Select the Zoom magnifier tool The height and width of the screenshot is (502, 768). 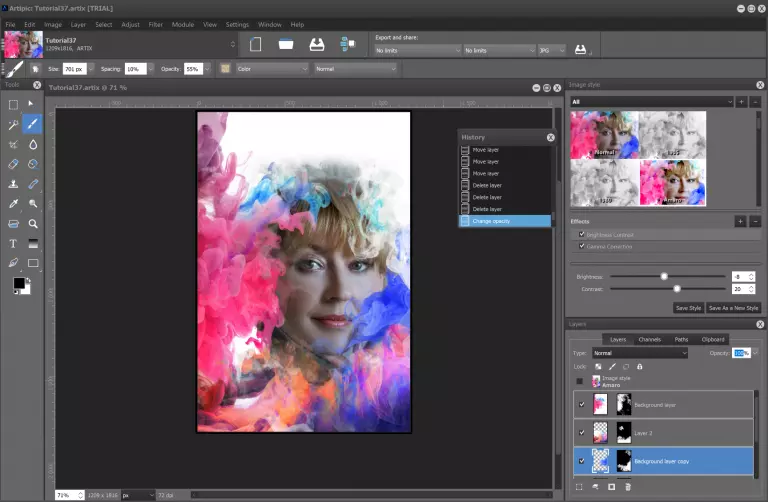tap(33, 224)
